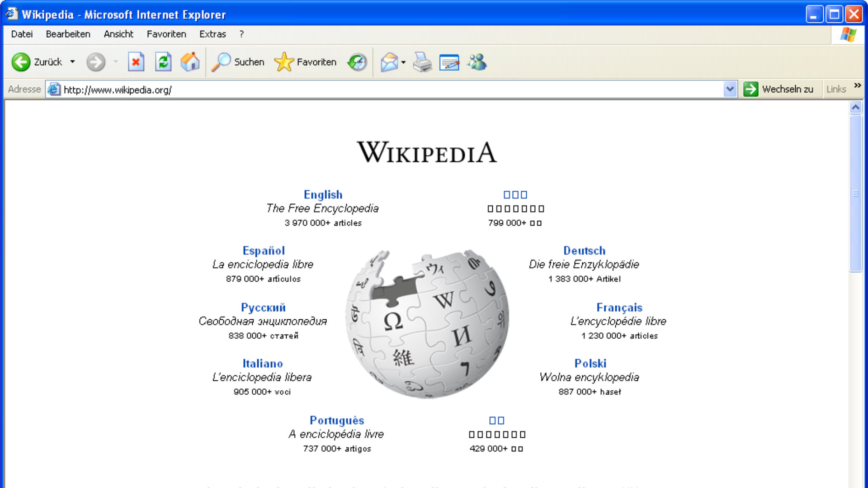This screenshot has height=488, width=868.
Task: Open the Deutsch Wikipedia link
Action: click(584, 251)
